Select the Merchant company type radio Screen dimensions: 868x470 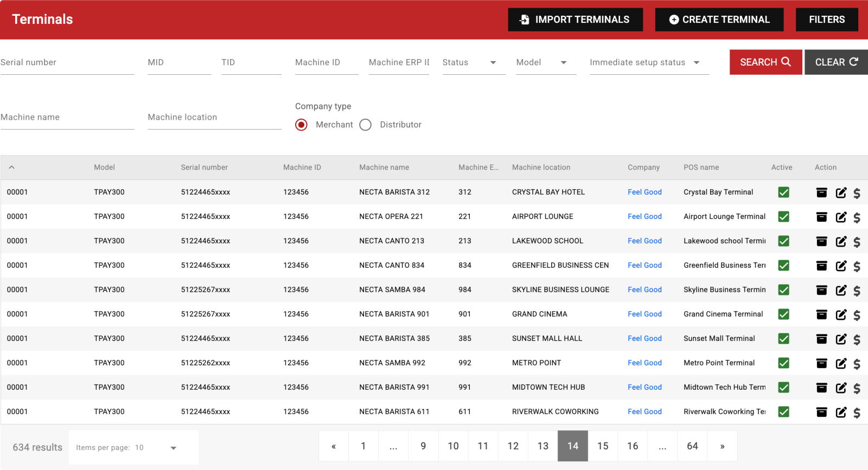point(301,125)
